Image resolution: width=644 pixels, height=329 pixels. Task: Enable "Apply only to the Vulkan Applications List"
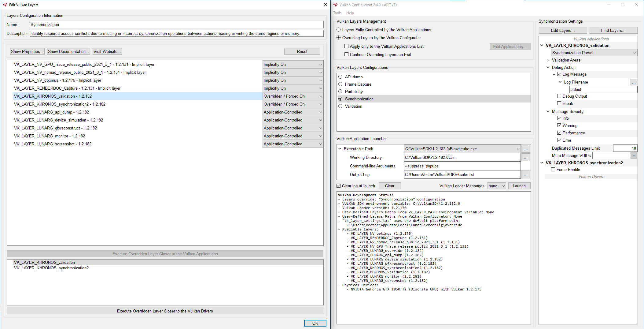(347, 46)
